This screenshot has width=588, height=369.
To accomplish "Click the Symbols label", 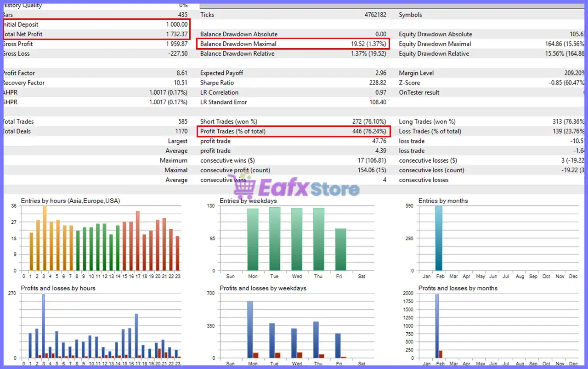I will click(410, 15).
